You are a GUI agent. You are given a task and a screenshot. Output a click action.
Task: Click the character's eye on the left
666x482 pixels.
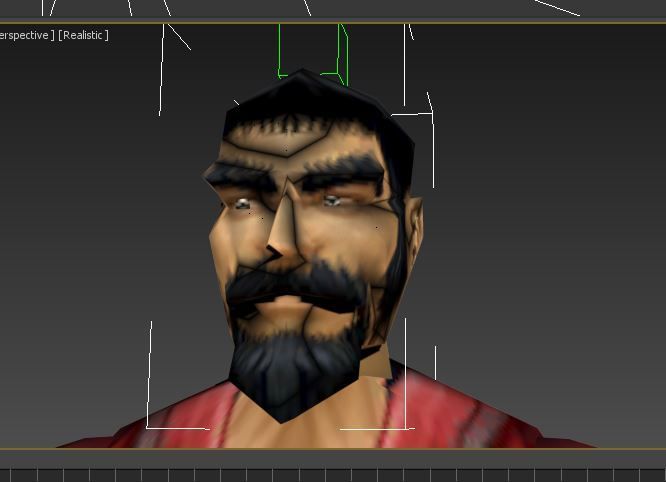tap(242, 204)
